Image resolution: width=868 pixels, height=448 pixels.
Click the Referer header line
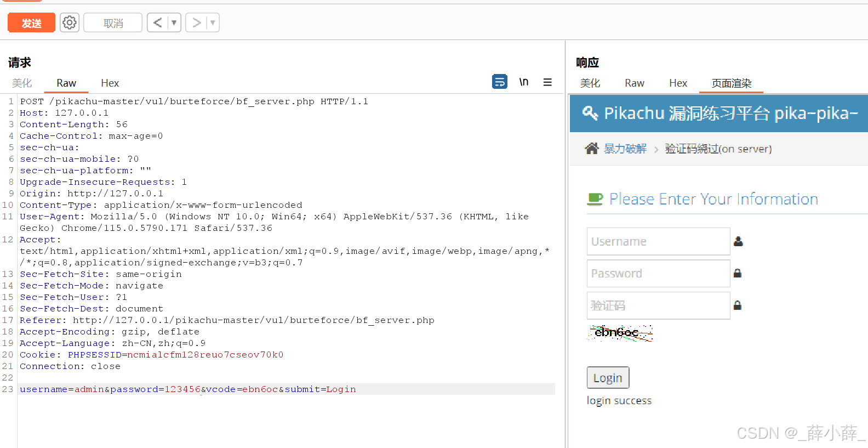point(227,320)
